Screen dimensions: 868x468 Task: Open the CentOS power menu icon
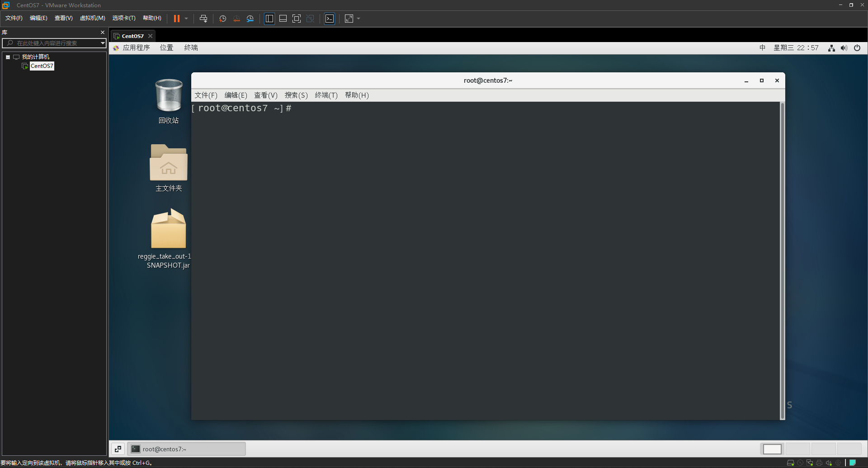(857, 48)
